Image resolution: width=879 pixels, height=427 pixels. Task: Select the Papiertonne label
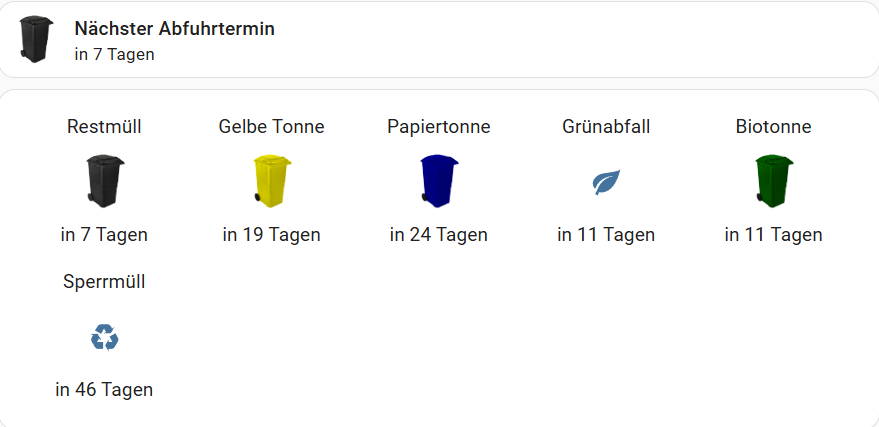coord(439,127)
